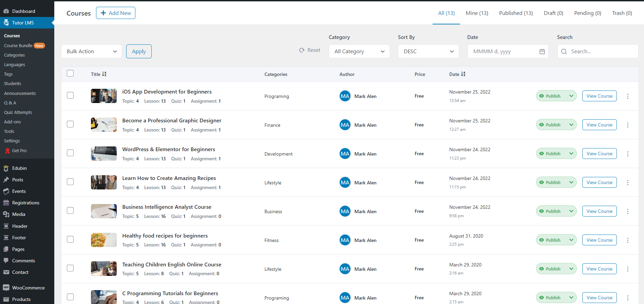
Task: Open WooCommerce from the sidebar icon
Action: click(6, 288)
